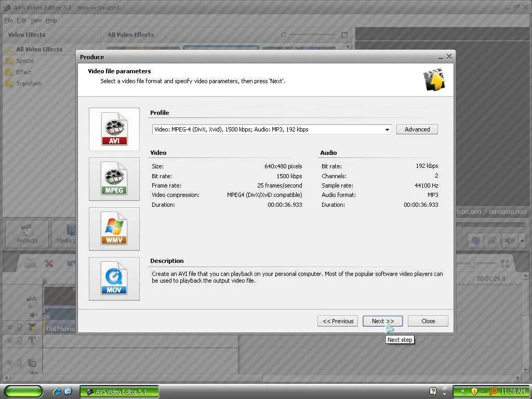The height and width of the screenshot is (399, 532).
Task: Open the Profile combo box
Action: pos(272,129)
